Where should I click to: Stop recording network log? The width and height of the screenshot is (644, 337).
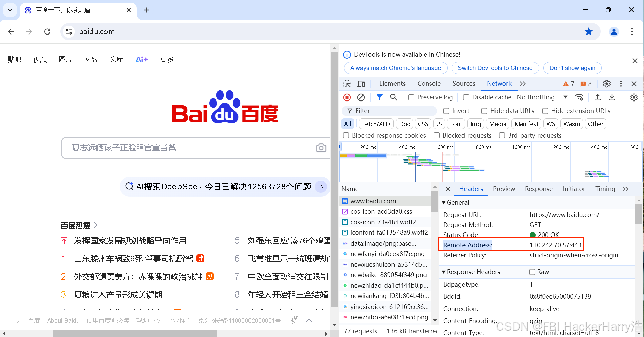(x=347, y=97)
